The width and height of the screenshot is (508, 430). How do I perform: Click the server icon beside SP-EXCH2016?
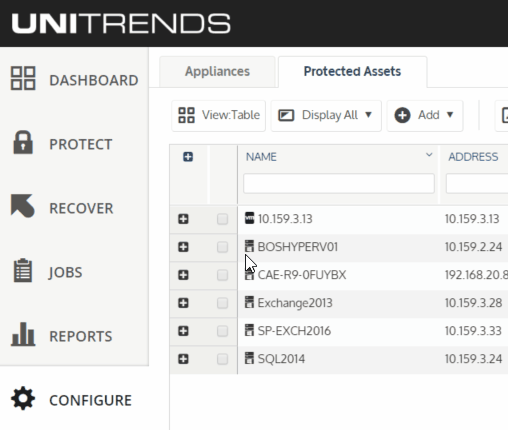click(249, 330)
